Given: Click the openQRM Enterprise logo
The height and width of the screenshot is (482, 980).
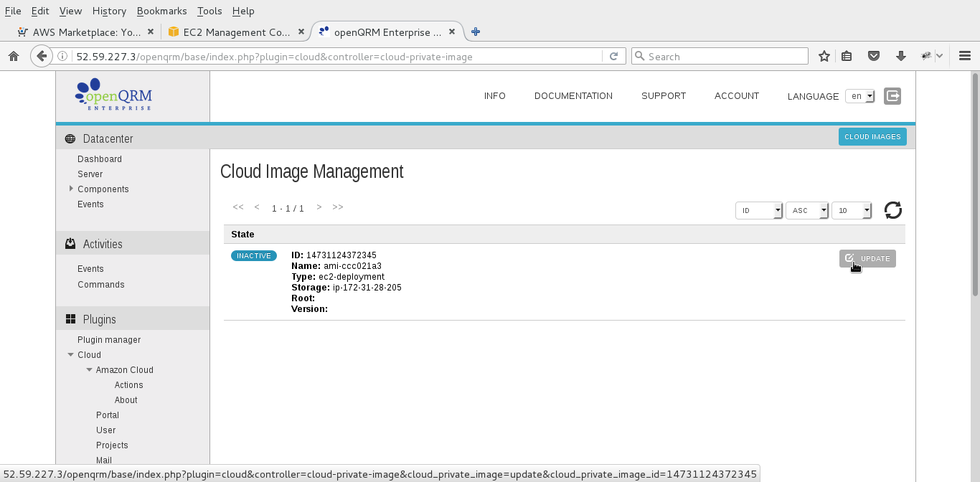Looking at the screenshot, I should coord(113,94).
